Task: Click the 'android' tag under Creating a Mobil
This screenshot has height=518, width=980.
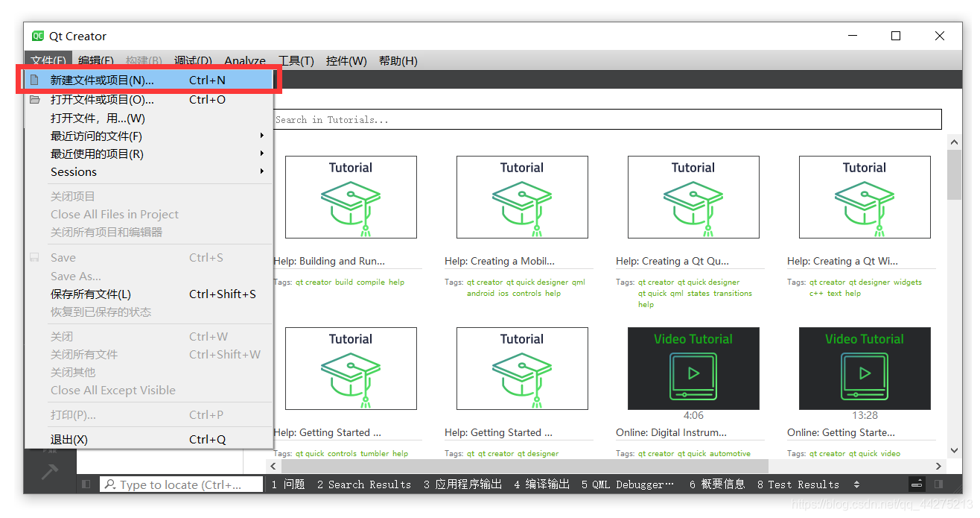Action: [x=480, y=294]
